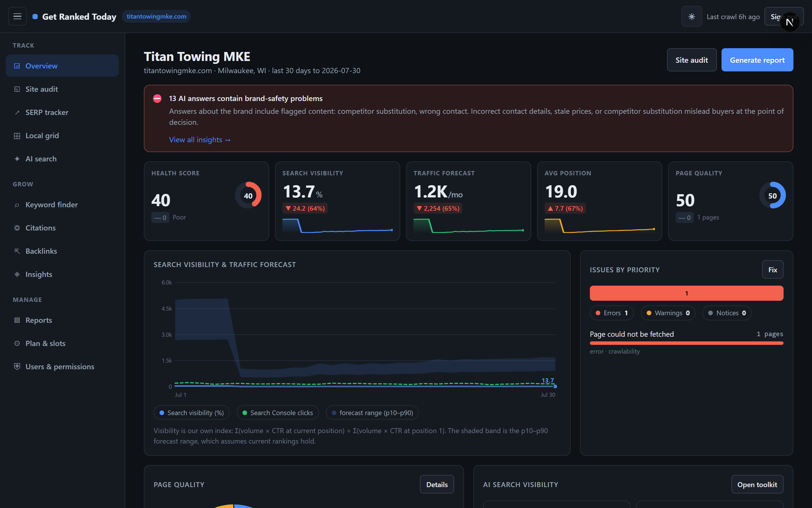The height and width of the screenshot is (508, 812).
Task: Go to SERP tracker
Action: (x=62, y=112)
